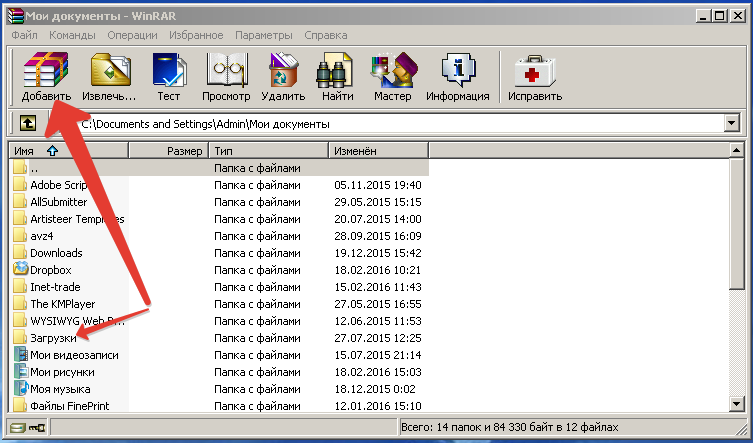The width and height of the screenshot is (753, 443).
Task: Open the Файл menu
Action: (25, 35)
